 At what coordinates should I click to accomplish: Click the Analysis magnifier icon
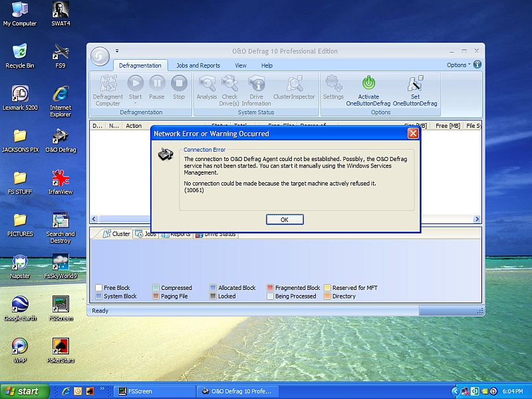207,84
